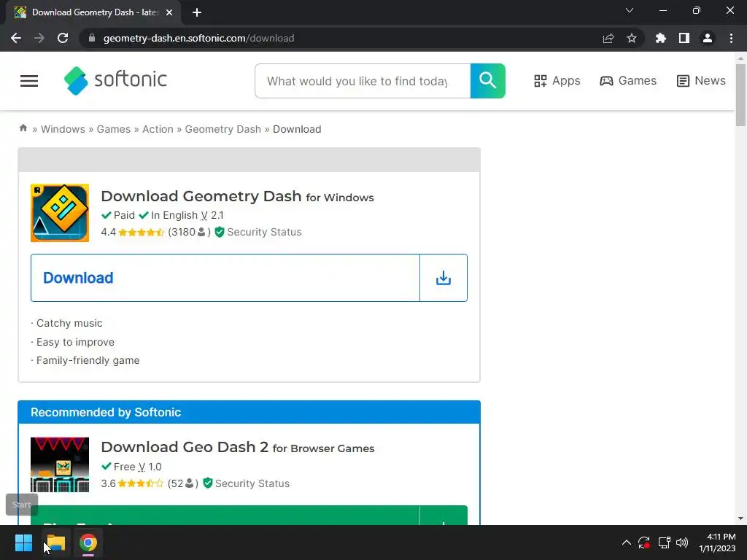Viewport: 747px width, 560px height.
Task: Click the download arrow icon beside Download
Action: click(443, 278)
